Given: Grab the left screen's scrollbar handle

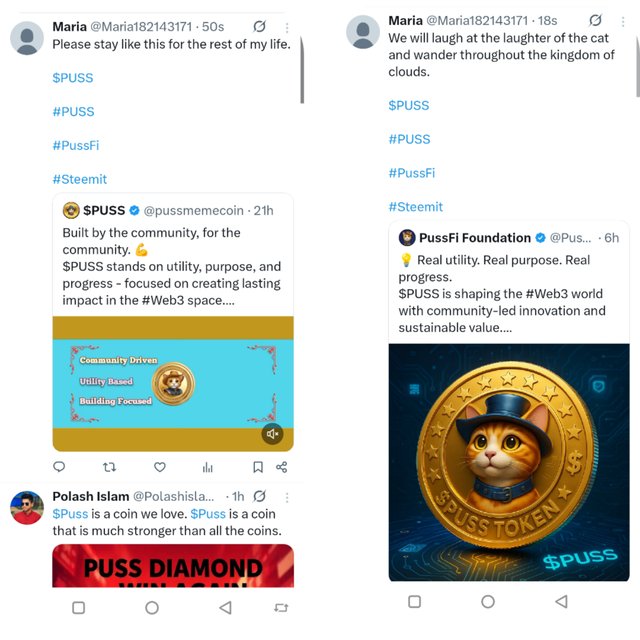Looking at the screenshot, I should (302, 69).
